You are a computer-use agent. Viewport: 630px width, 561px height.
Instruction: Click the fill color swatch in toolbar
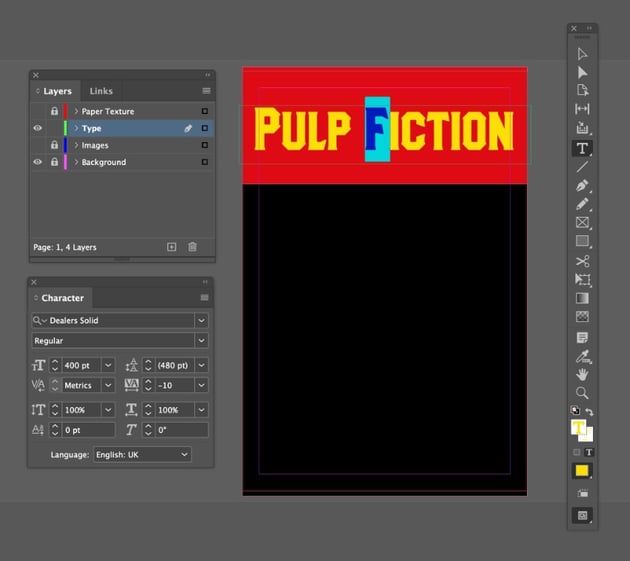578,428
